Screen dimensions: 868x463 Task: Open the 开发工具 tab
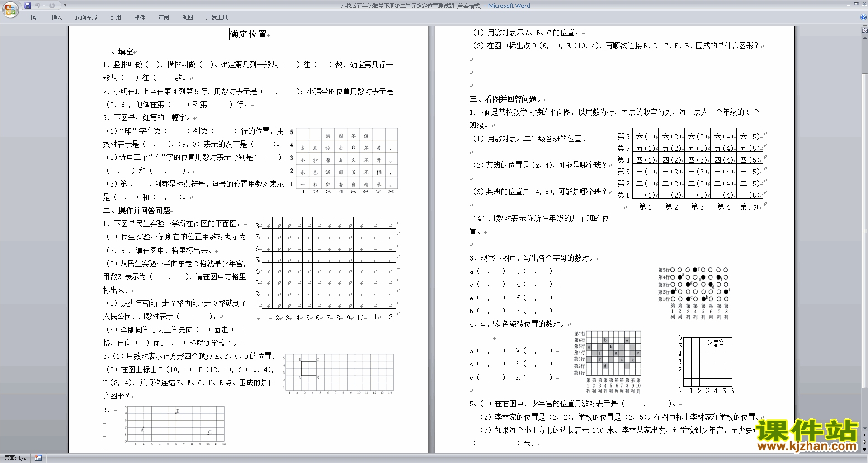coord(217,17)
